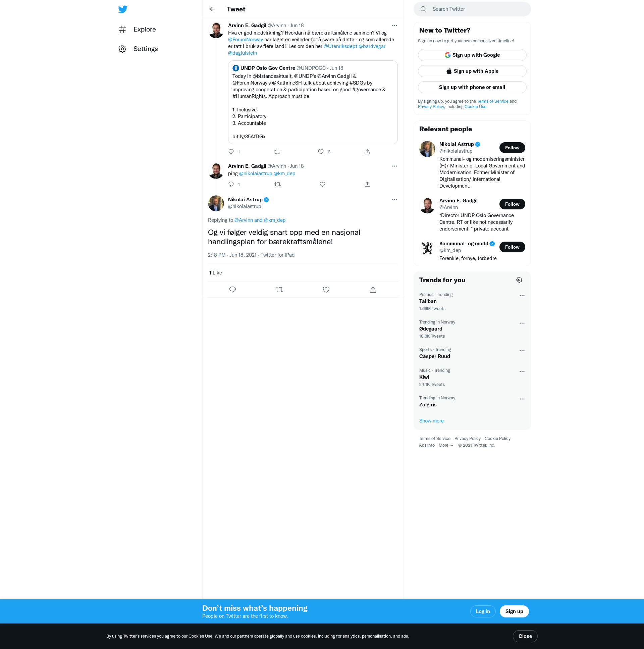Expand the footer More menu

(445, 445)
